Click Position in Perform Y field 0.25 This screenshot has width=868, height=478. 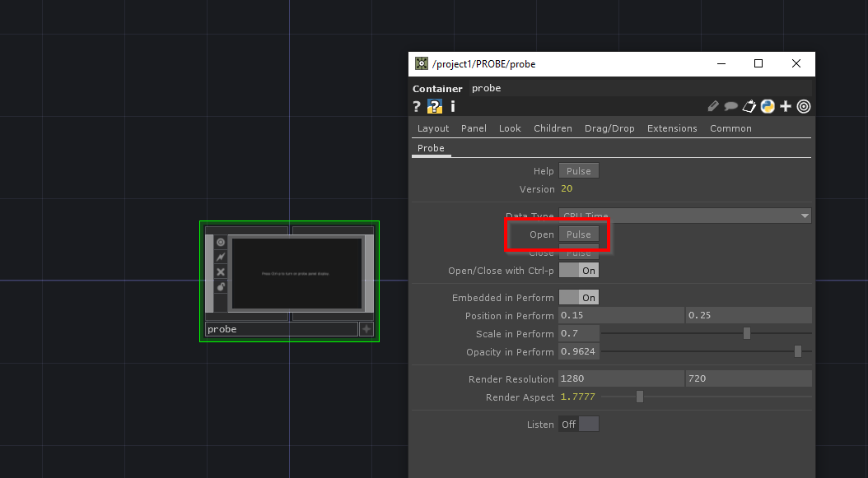749,315
